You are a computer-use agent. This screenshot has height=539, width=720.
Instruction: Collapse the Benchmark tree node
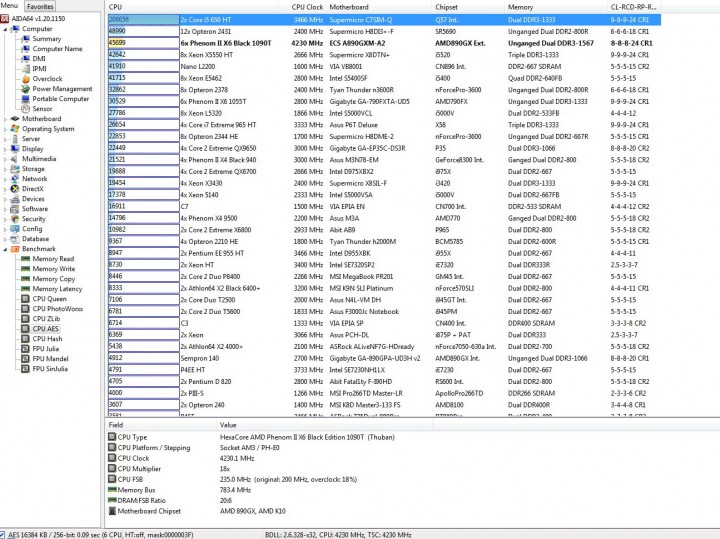(x=6, y=249)
